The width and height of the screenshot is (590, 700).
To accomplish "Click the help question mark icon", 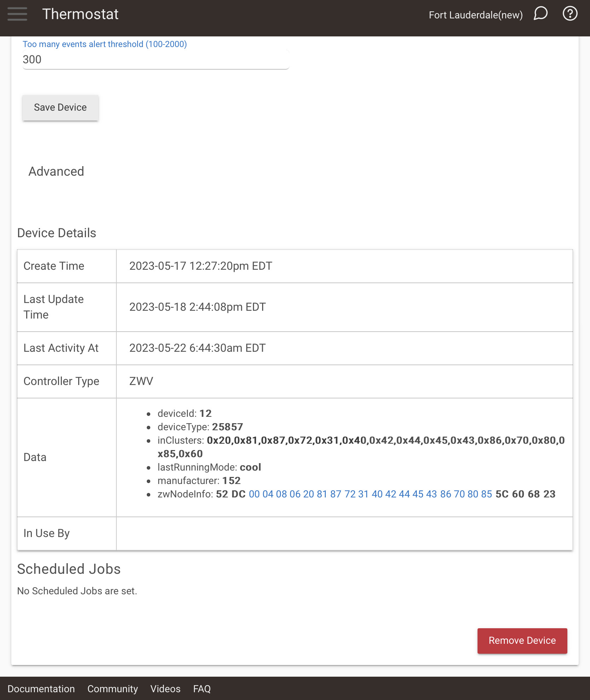I will click(x=570, y=14).
